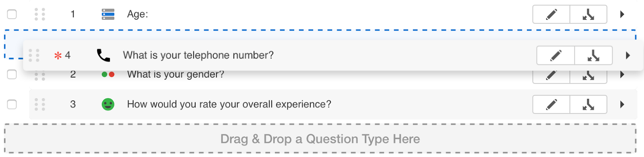Click the blue list icon beside Age

click(x=108, y=14)
